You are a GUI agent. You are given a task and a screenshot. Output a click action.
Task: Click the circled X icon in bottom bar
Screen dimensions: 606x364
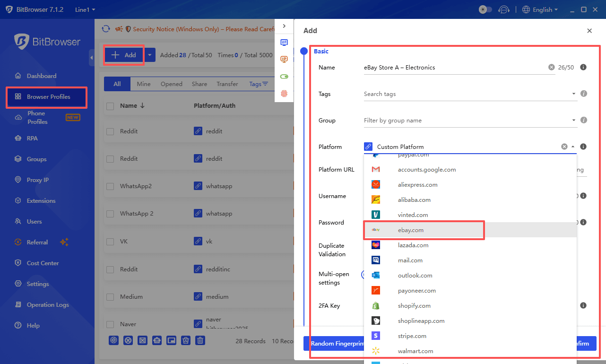click(x=128, y=340)
